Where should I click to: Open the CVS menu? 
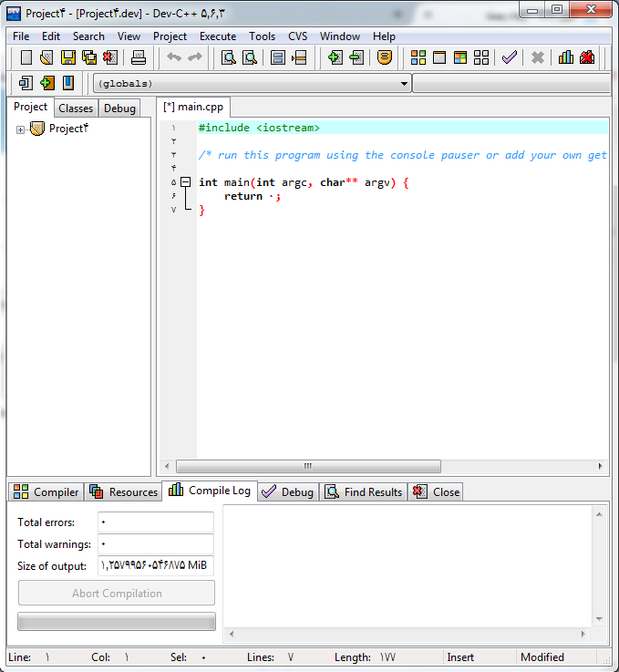pos(298,36)
